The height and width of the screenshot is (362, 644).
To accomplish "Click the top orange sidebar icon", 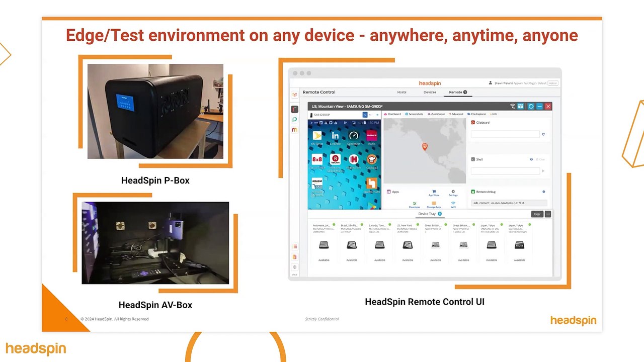I will click(x=295, y=95).
